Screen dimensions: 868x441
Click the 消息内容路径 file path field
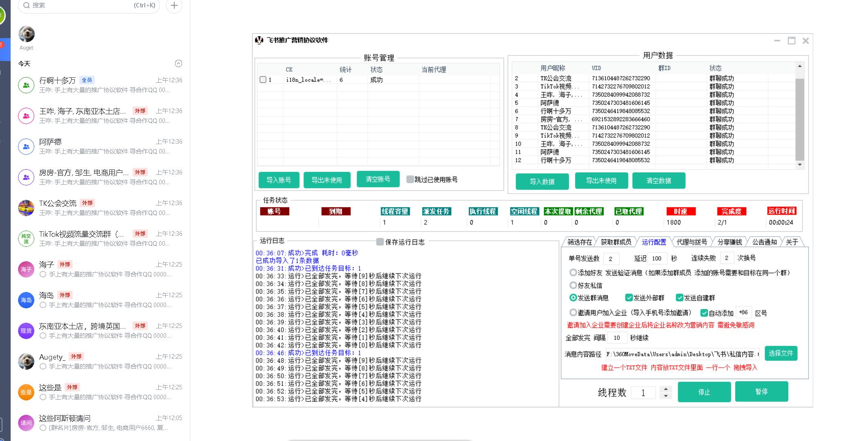pyautogui.click(x=682, y=354)
